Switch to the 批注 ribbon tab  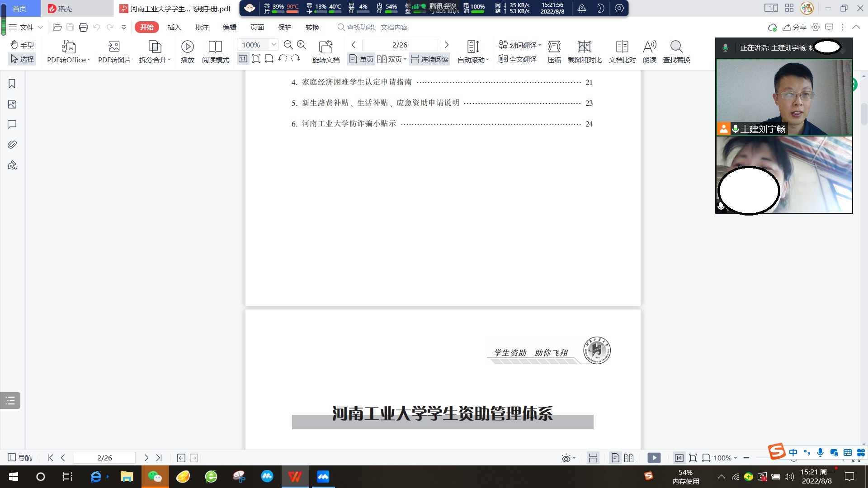click(x=202, y=27)
